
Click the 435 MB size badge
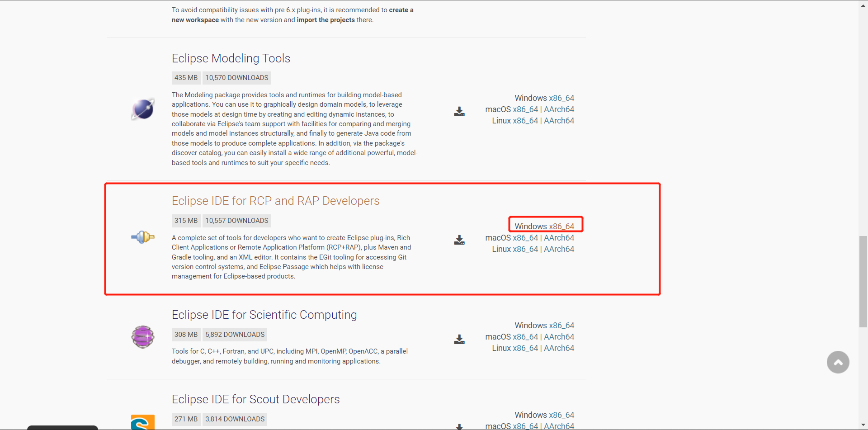click(x=186, y=78)
